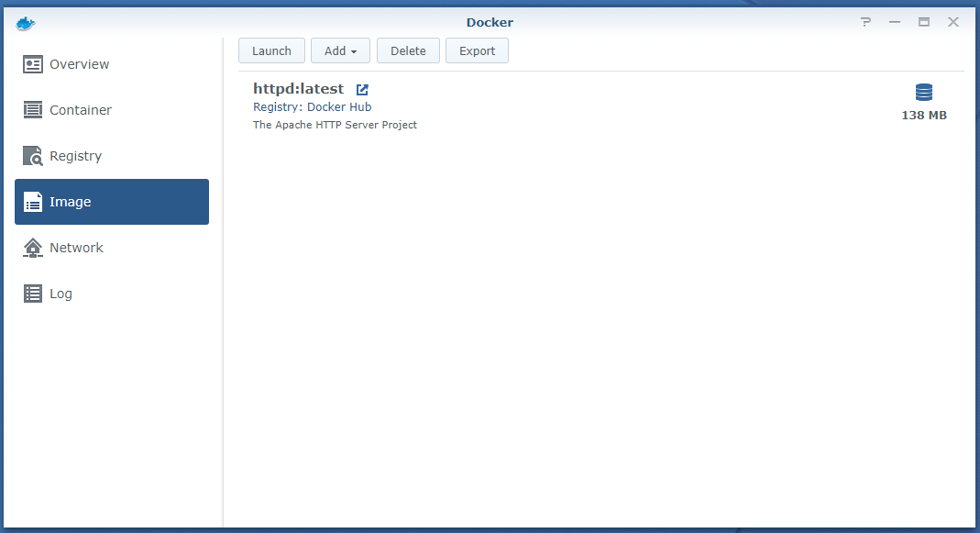Go to the Registry section
The width and height of the screenshot is (980, 533).
[112, 156]
